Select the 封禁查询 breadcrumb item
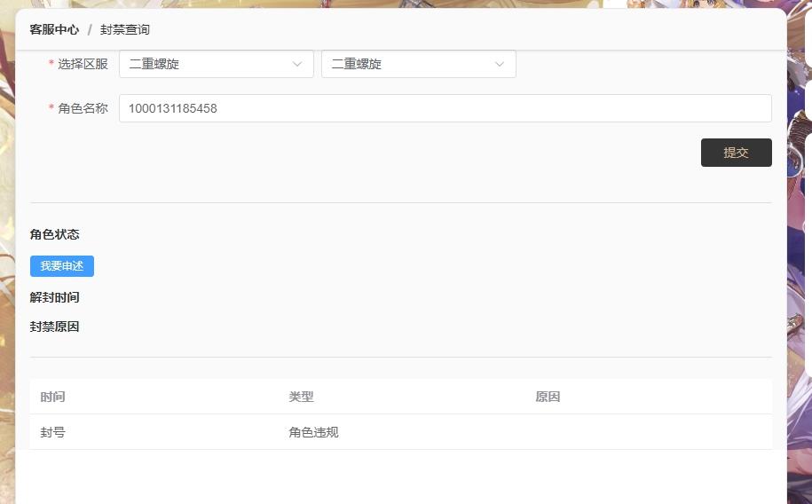The height and width of the screenshot is (504, 812). [x=125, y=30]
